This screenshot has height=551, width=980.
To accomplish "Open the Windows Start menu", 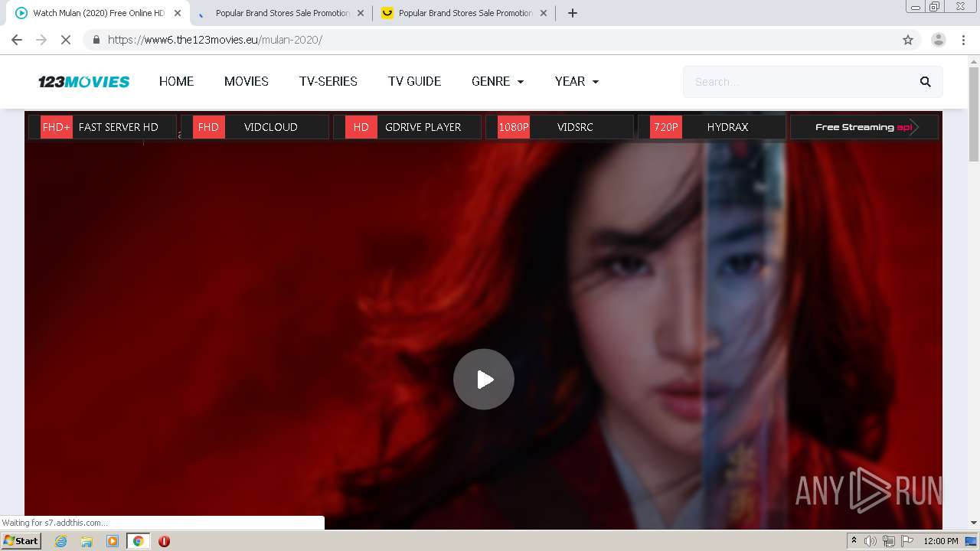I will 21,540.
